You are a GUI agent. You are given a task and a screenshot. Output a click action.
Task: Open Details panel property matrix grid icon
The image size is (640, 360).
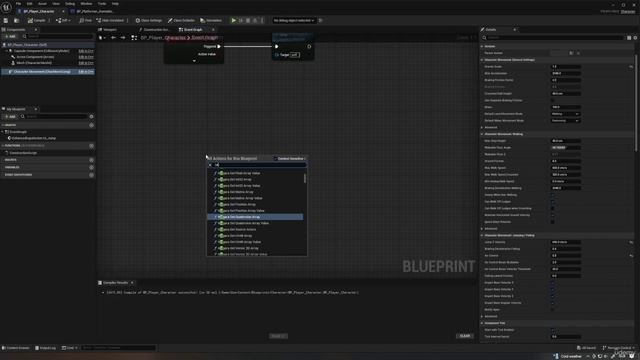pos(629,38)
